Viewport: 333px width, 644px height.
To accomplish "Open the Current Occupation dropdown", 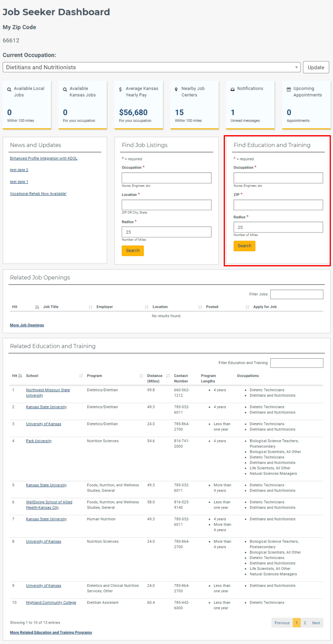I will (x=151, y=67).
